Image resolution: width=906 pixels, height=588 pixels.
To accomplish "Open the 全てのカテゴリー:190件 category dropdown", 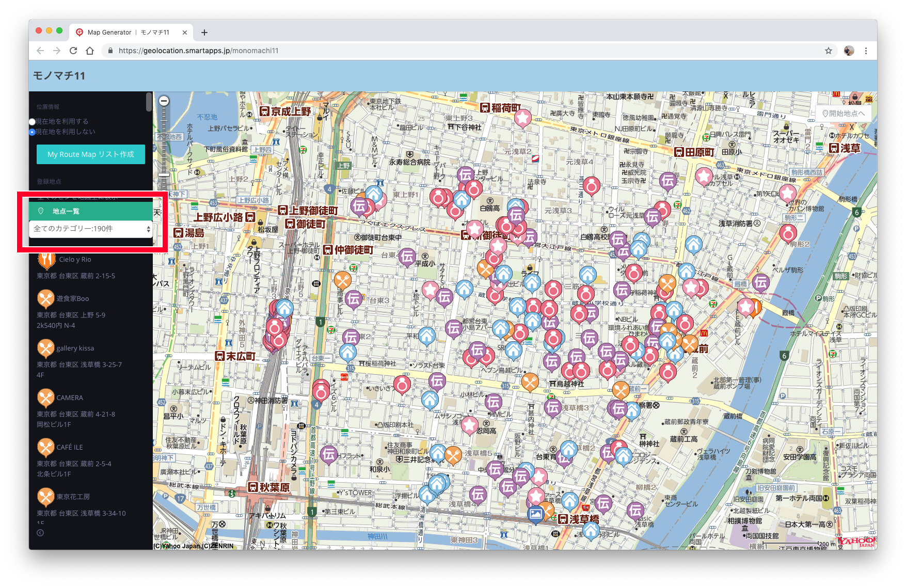I will click(x=91, y=229).
